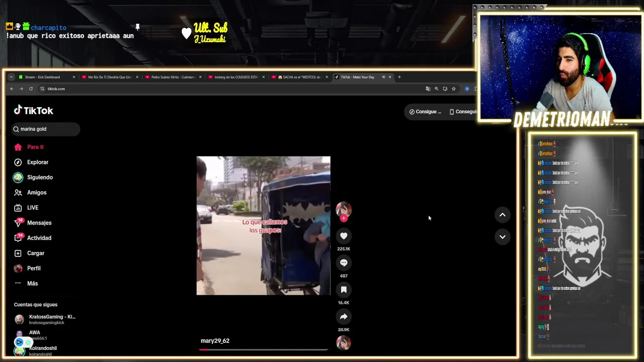Viewport: 644px width, 362px height.
Task: Click charcapito username in chat overlay
Action: pyautogui.click(x=48, y=28)
